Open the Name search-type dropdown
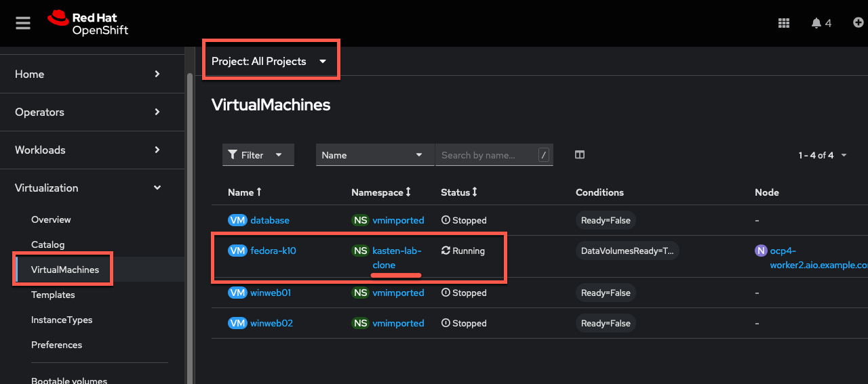Viewport: 868px width, 384px height. click(375, 155)
